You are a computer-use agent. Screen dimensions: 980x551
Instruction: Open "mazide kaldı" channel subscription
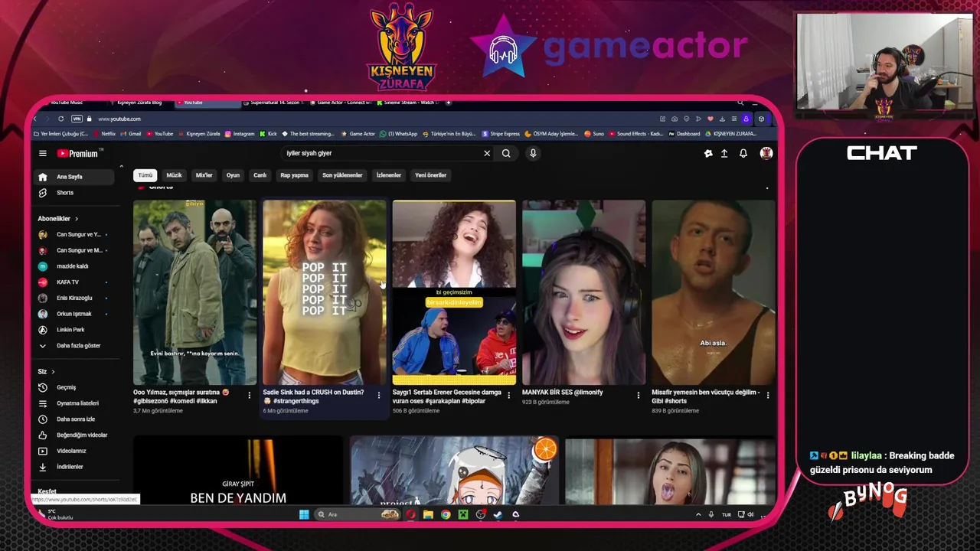(x=74, y=266)
